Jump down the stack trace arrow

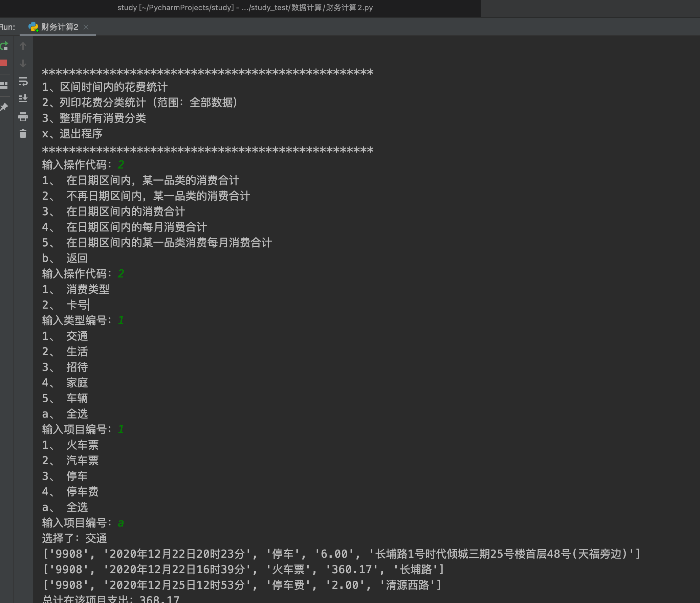(23, 64)
